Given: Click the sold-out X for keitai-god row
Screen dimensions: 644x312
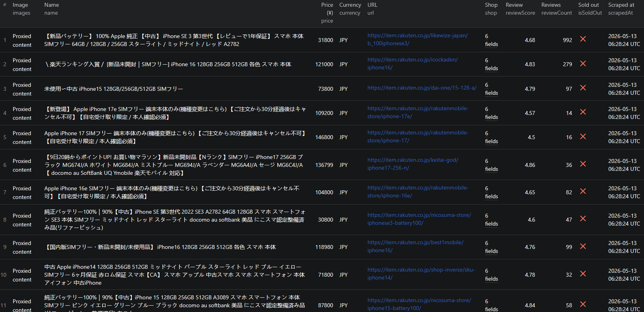Looking at the screenshot, I should tap(583, 164).
